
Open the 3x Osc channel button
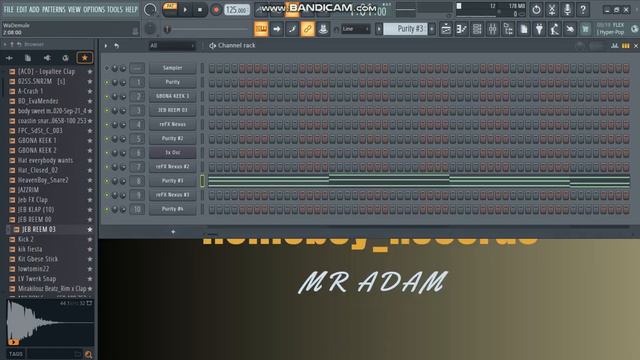click(173, 153)
